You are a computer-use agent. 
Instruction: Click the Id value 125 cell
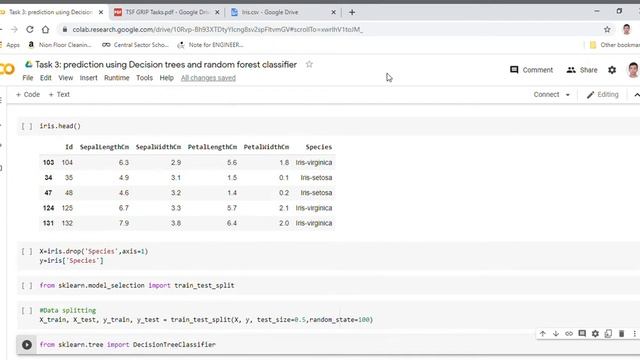(67, 208)
